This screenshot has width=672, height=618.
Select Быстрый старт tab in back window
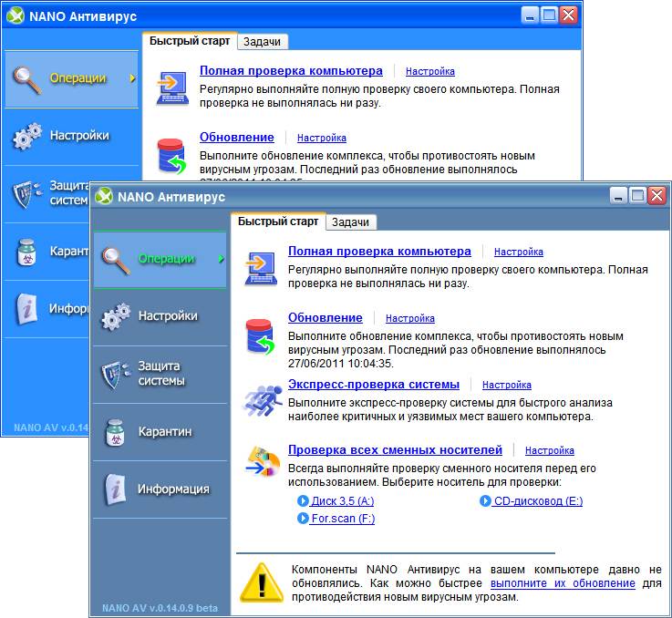[190, 41]
